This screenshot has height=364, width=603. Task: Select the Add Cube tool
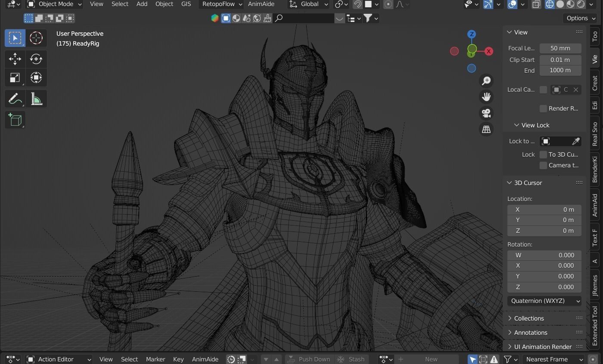pos(15,120)
